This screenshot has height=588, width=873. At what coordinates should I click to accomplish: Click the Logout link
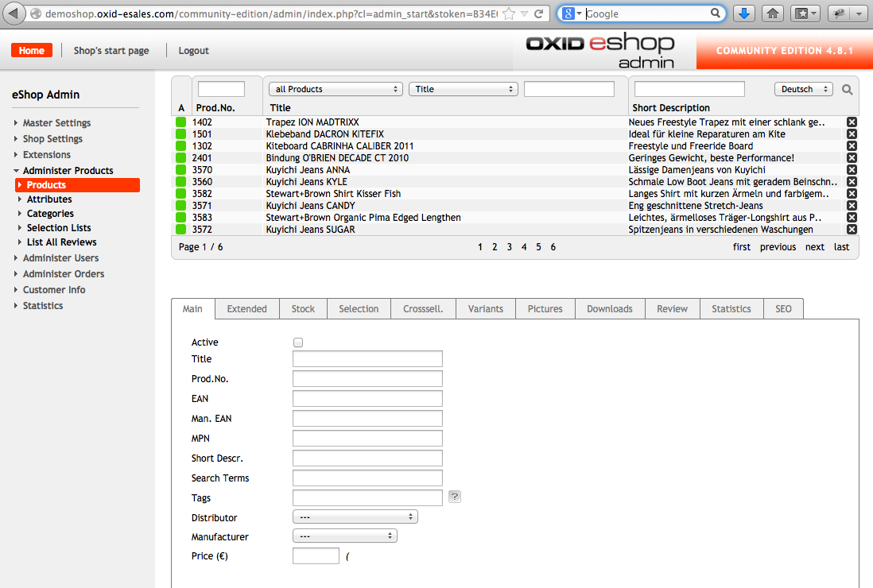tap(193, 51)
